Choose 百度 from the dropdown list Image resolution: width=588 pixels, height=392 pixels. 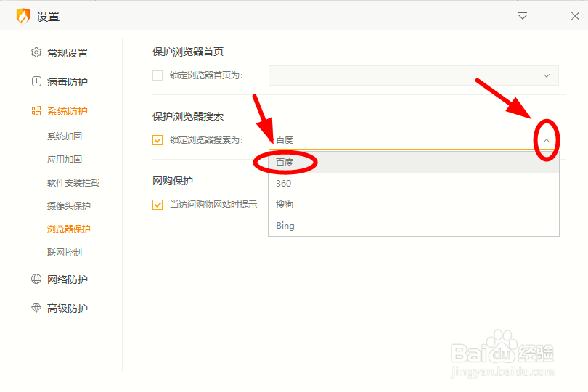[414, 162]
